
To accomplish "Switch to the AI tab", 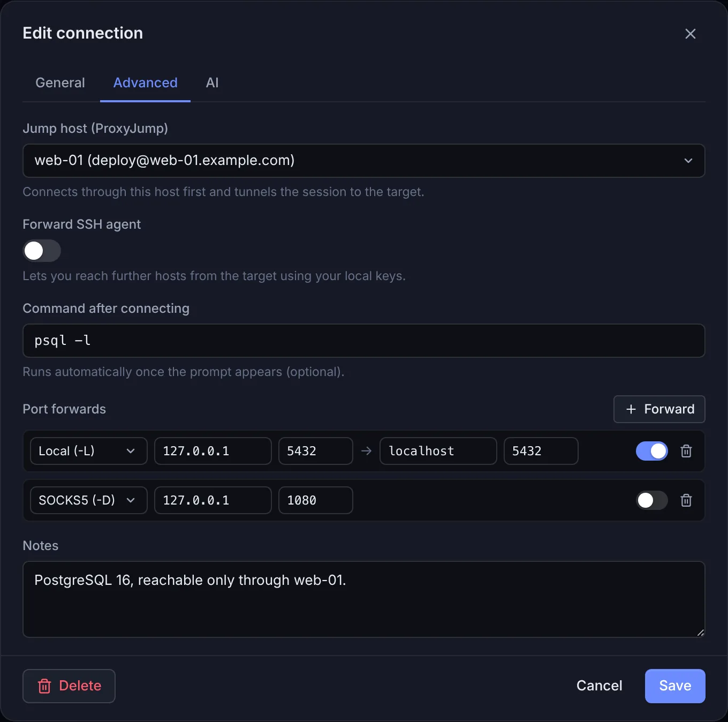I will pos(212,82).
